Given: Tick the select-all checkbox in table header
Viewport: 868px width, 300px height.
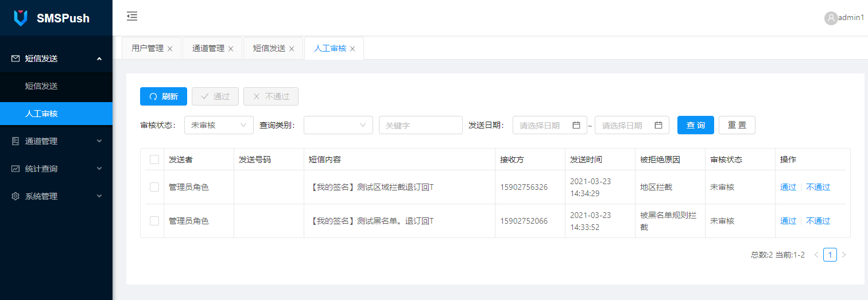Looking at the screenshot, I should [154, 159].
